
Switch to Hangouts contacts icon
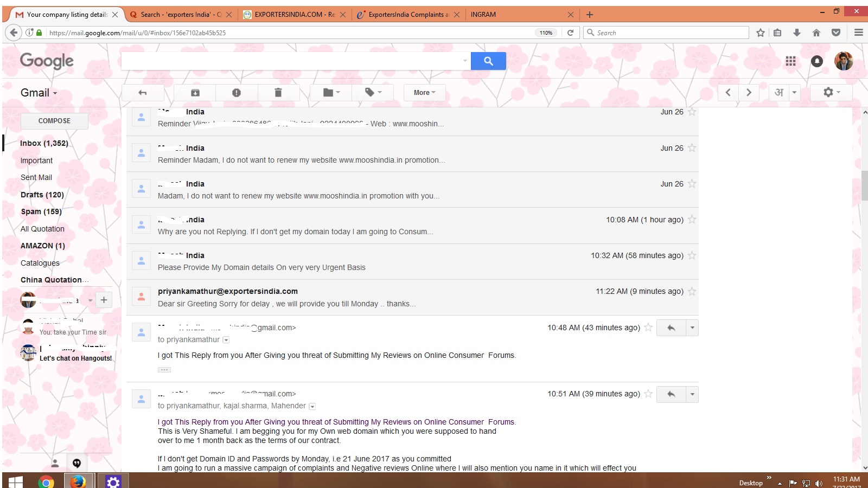pos(55,463)
